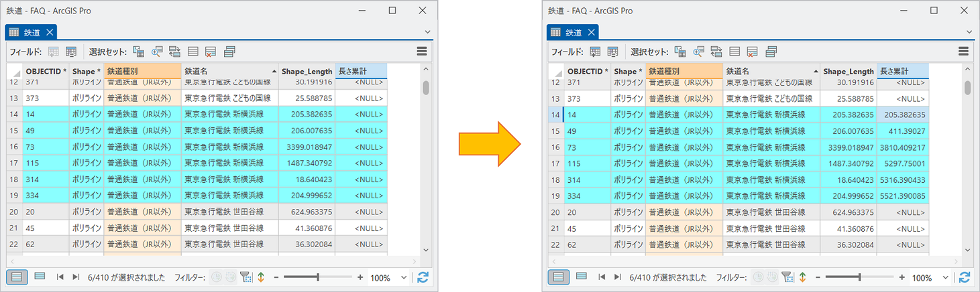
Task: Switch selection icon in right window toolbar
Action: point(716,52)
